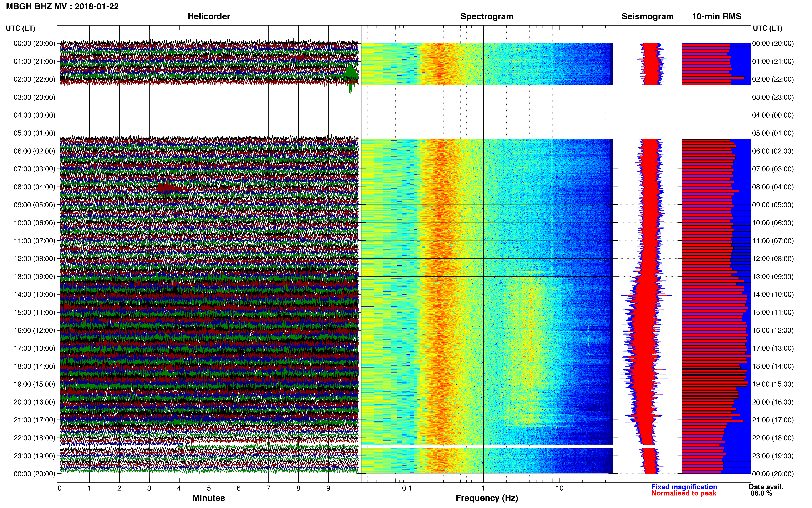Click the 'Frequency (Hz)' x-axis label
The image size is (812, 508).
[x=487, y=498]
